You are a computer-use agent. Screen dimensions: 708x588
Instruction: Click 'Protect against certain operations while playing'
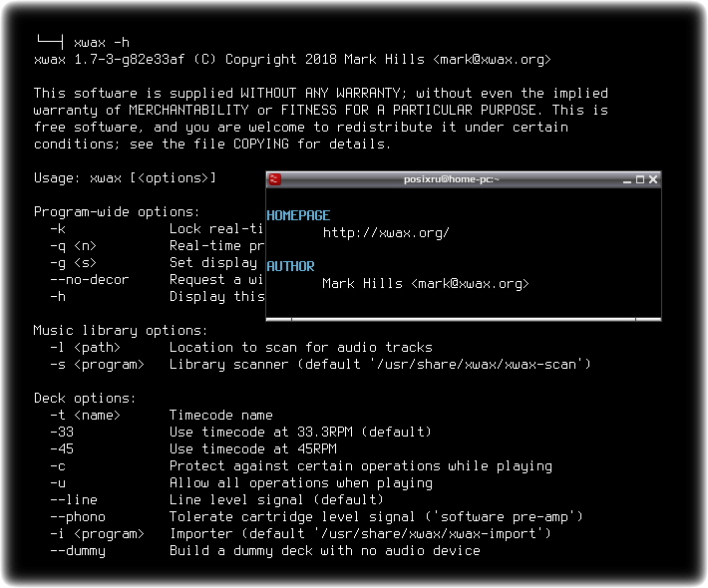(x=361, y=466)
